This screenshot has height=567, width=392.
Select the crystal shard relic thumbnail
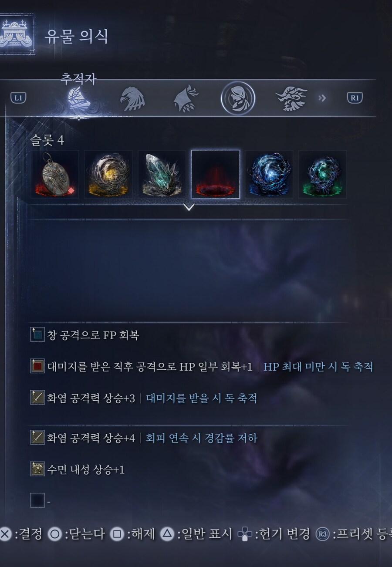162,174
